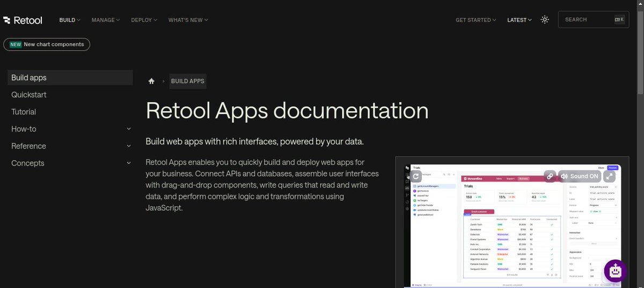Click the New chart components announcement pill
The width and height of the screenshot is (644, 288).
click(47, 44)
